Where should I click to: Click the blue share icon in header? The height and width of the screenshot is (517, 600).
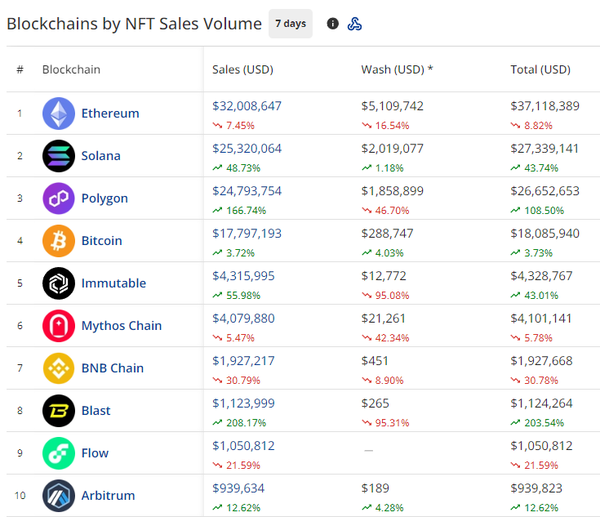[355, 24]
